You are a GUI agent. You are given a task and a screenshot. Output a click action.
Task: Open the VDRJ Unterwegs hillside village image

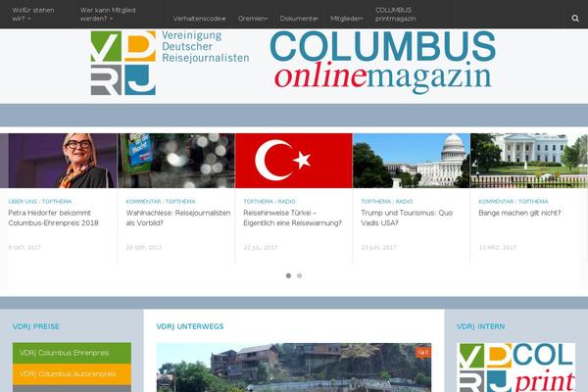[294, 367]
